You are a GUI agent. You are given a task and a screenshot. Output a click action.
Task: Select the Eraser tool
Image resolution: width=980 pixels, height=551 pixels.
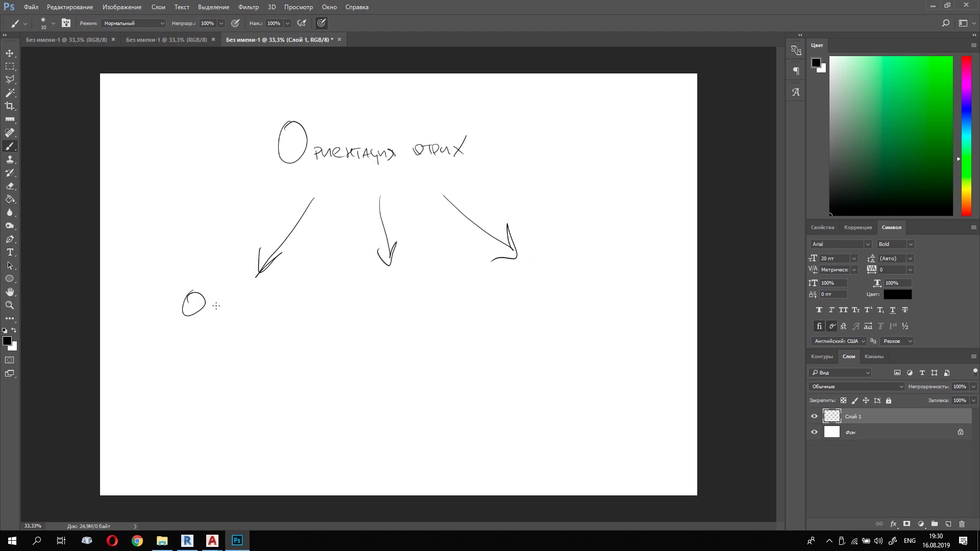tap(10, 186)
